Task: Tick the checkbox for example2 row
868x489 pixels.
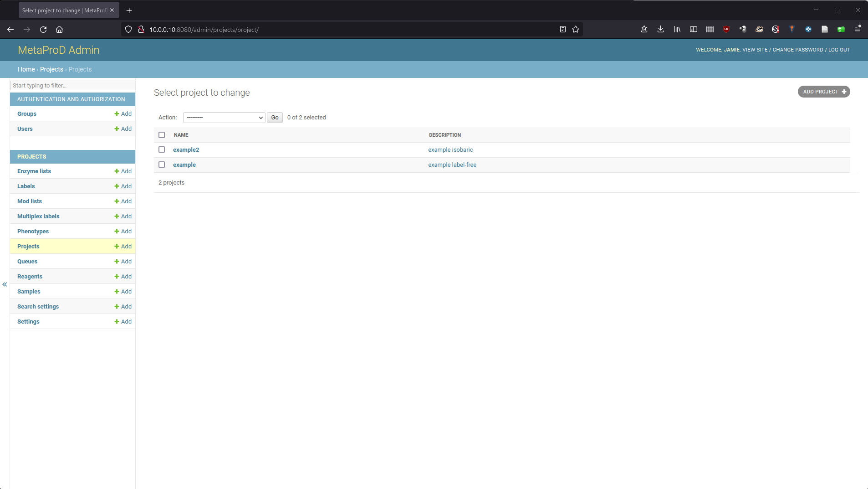Action: coord(162,149)
